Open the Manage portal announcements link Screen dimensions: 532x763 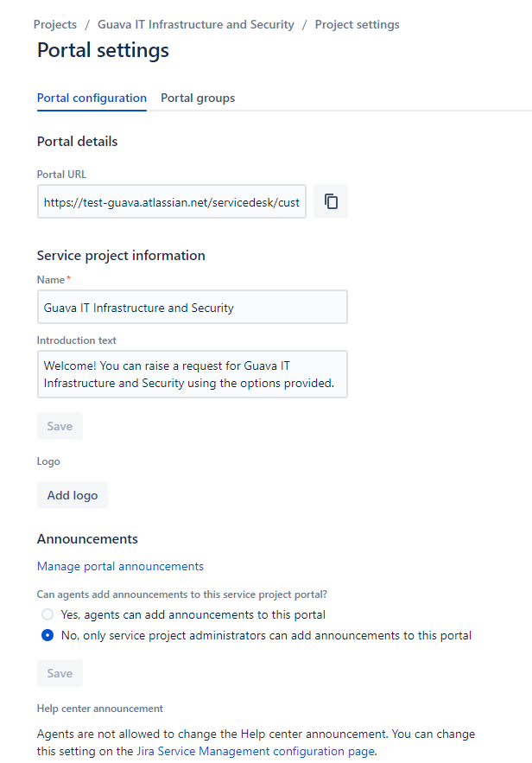(x=120, y=566)
